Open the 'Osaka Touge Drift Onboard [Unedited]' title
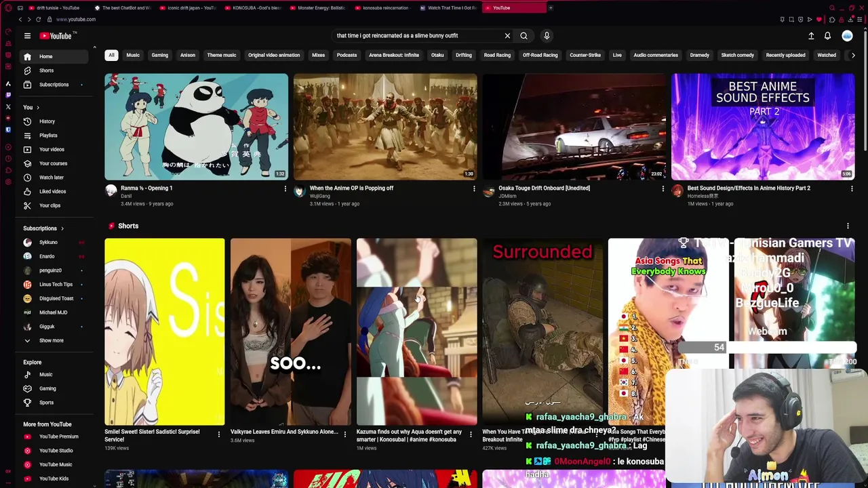Viewport: 868px width, 488px height. 545,188
